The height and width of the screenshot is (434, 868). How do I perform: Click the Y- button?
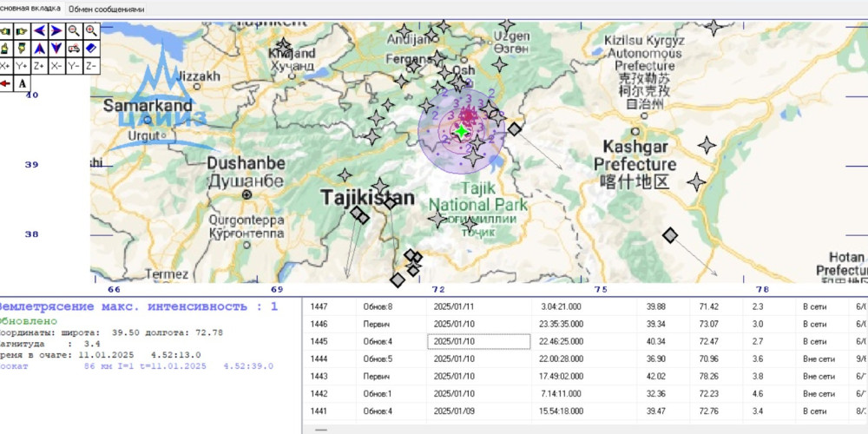click(x=74, y=66)
